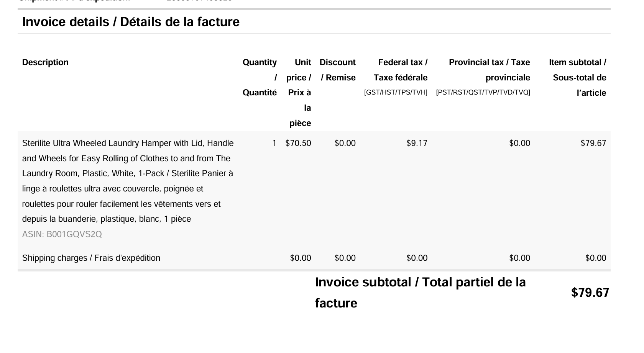Click the Sterilite laundry hamper description text

(128, 181)
